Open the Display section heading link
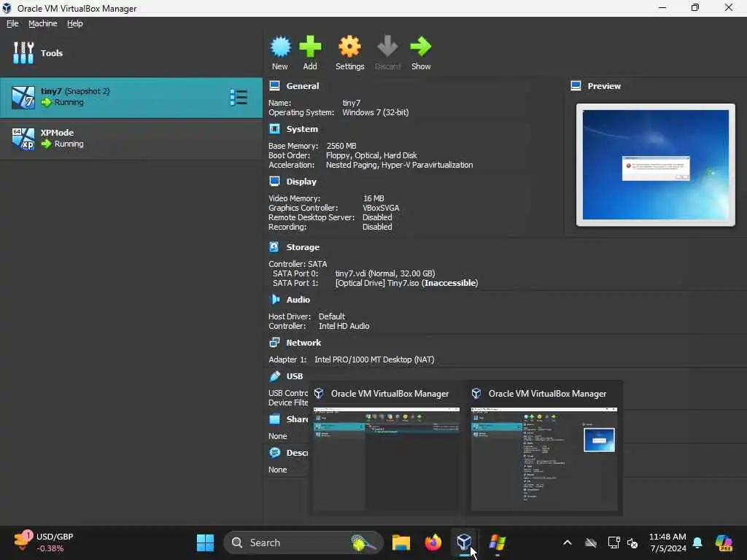This screenshot has width=747, height=560. coord(301,182)
